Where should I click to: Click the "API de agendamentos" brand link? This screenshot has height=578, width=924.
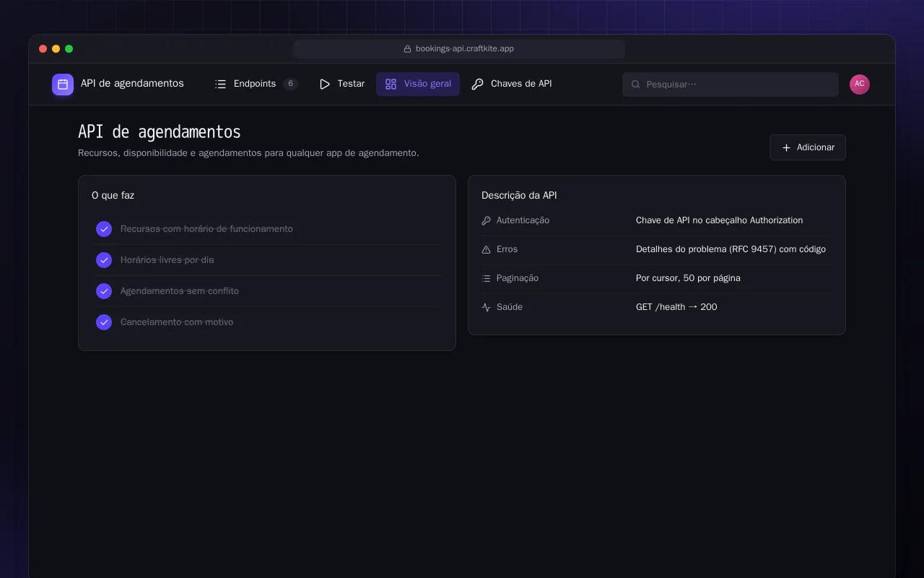pyautogui.click(x=118, y=85)
